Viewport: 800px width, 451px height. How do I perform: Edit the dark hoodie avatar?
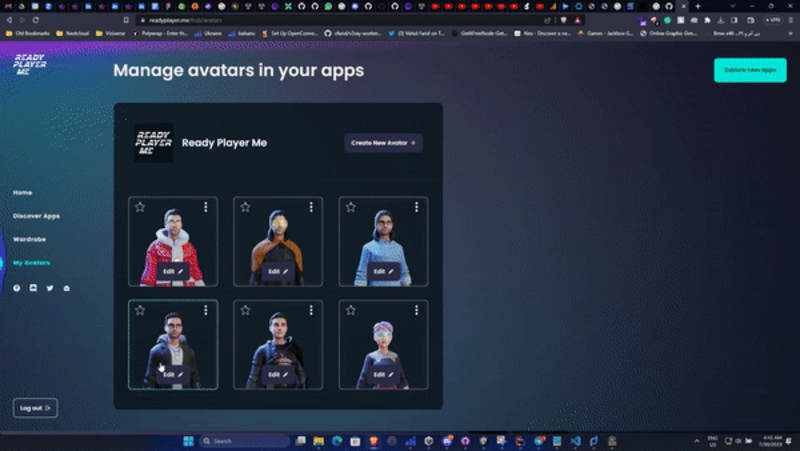[278, 374]
